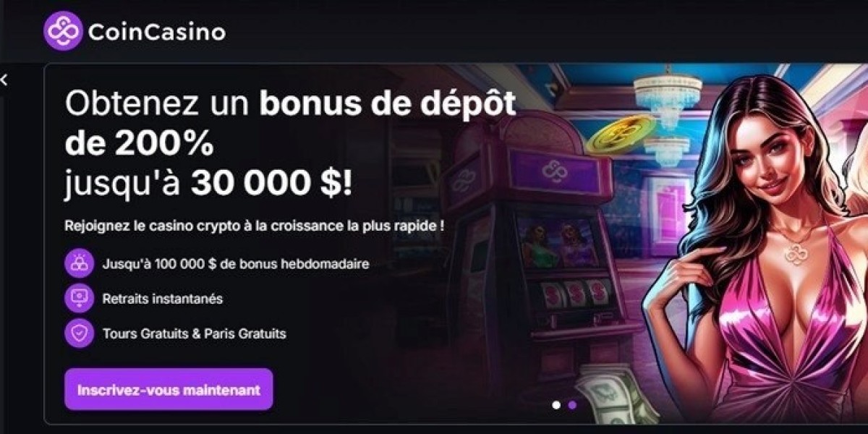Click the instant withdrawals icon

click(79, 299)
